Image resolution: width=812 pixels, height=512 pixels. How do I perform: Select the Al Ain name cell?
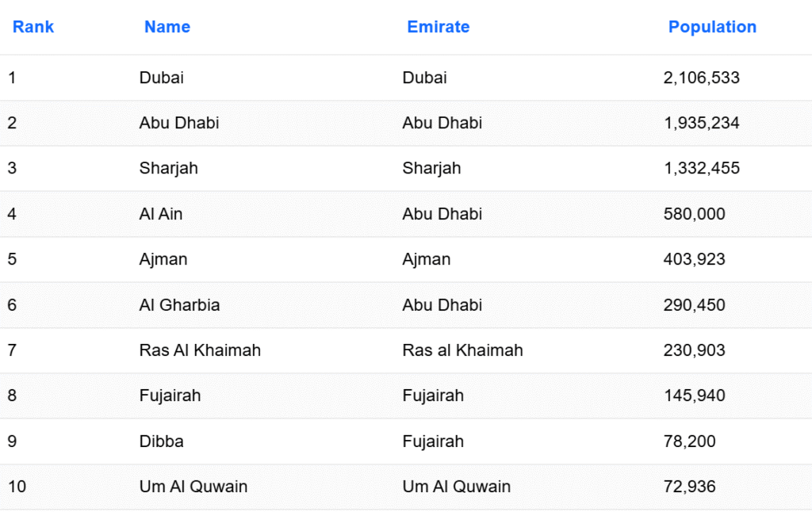tap(161, 214)
